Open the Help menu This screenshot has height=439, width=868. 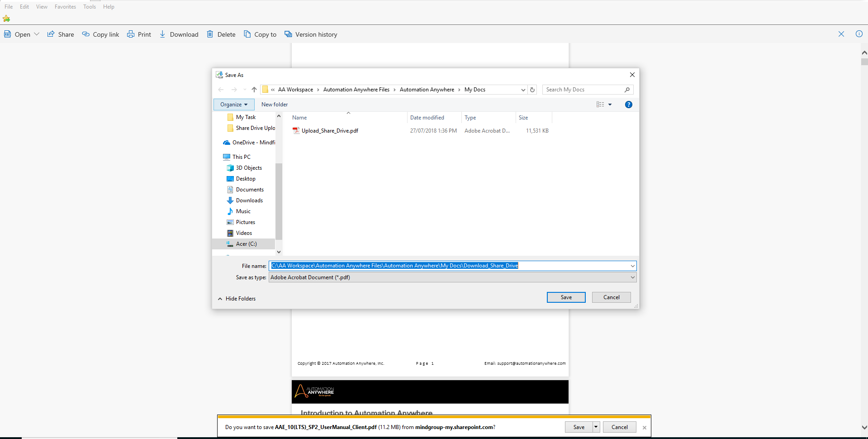[x=109, y=7]
